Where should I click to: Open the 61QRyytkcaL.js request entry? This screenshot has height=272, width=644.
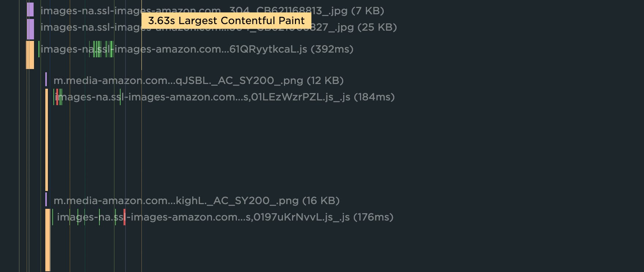(x=197, y=49)
